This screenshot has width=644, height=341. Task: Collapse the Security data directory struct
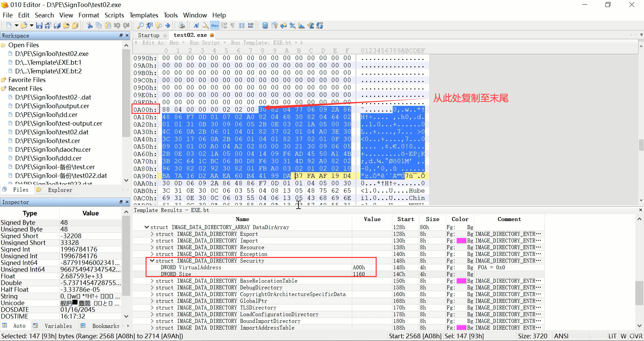152,261
